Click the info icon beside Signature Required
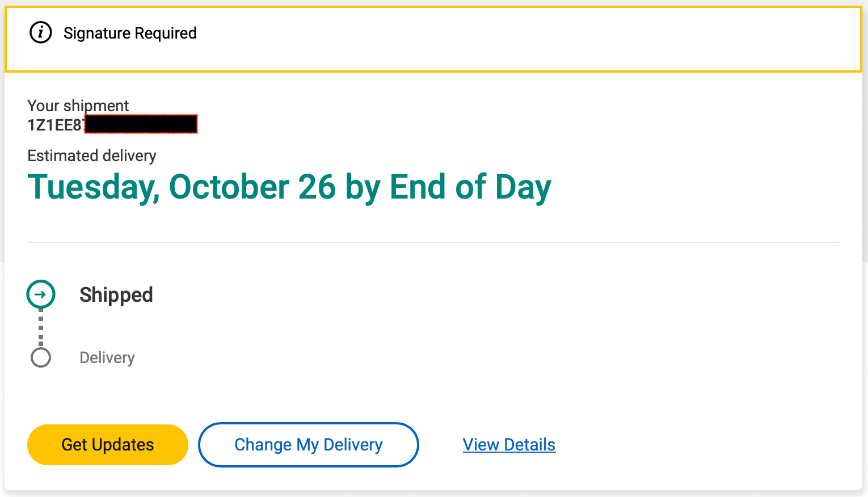868x497 pixels. pos(40,33)
